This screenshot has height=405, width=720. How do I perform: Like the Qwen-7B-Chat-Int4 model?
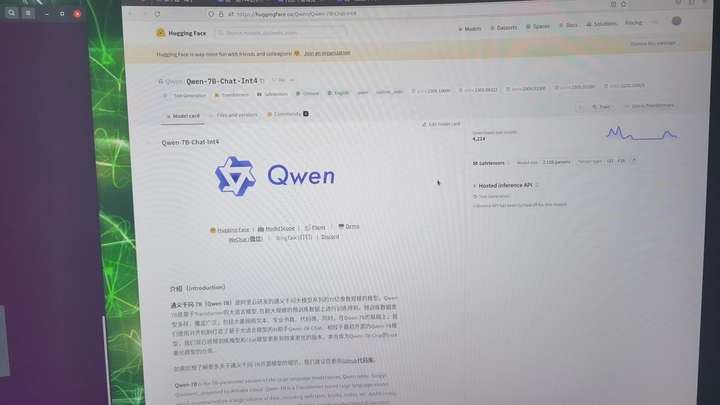click(x=279, y=80)
